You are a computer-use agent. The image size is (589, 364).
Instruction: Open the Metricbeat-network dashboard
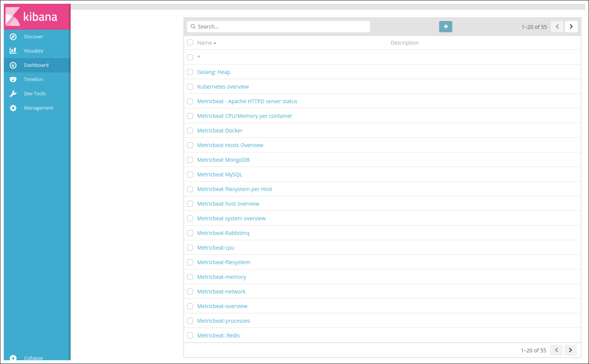pos(221,292)
